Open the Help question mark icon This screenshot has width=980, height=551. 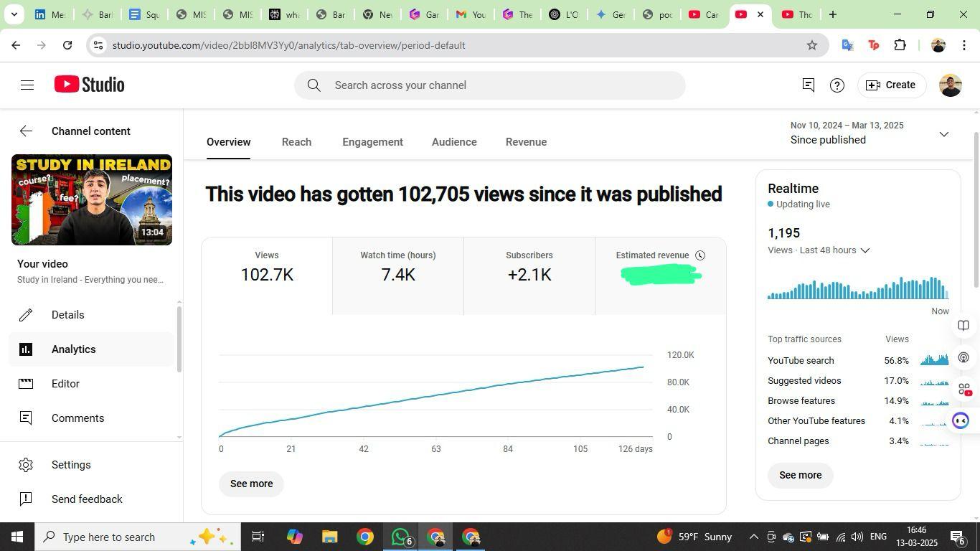837,85
